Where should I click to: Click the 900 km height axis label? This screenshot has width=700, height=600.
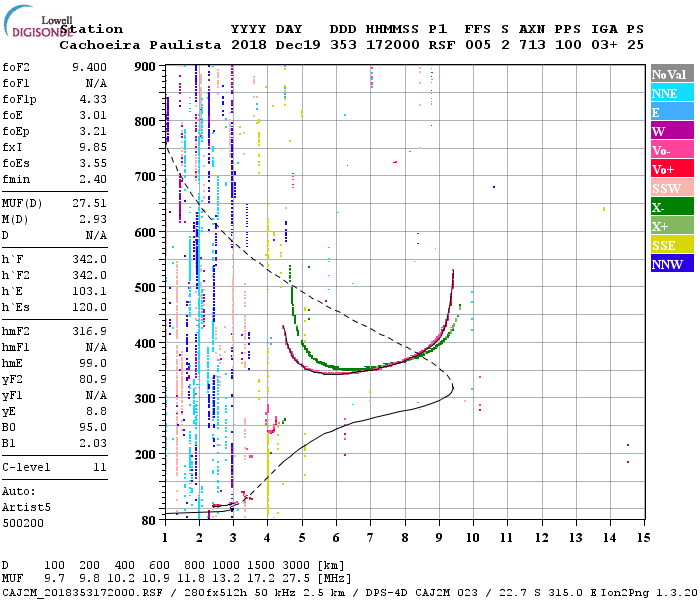145,67
